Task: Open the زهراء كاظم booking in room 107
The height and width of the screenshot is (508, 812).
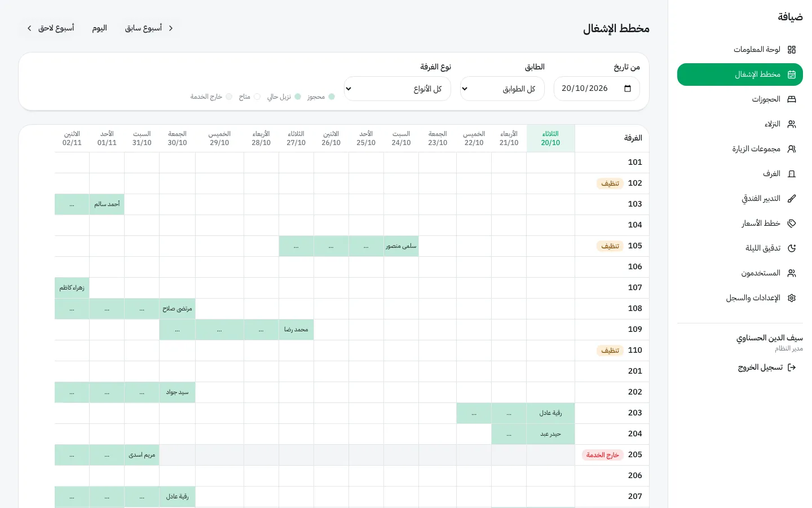Action: [72, 288]
